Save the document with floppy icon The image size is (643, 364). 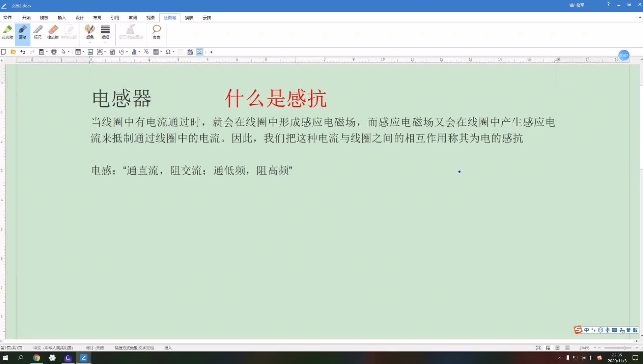click(x=41, y=52)
